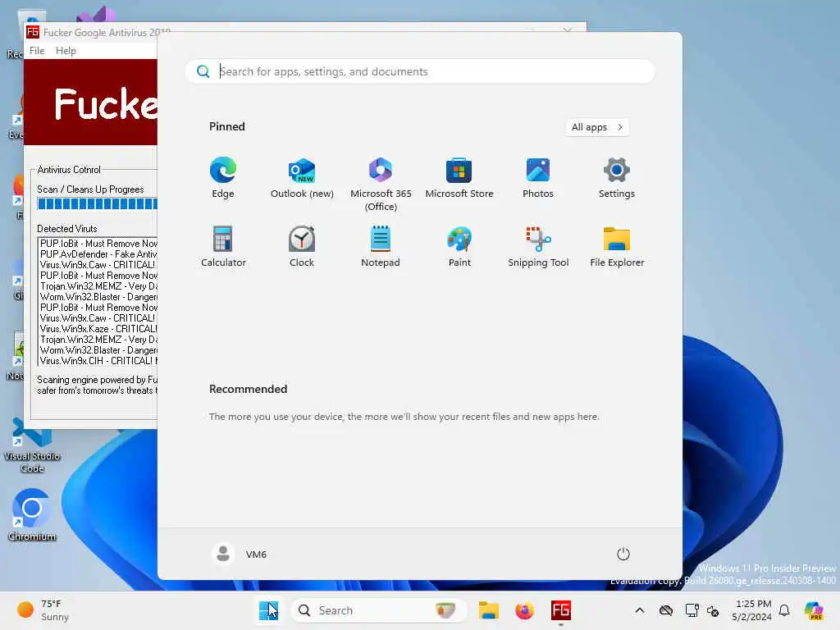The height and width of the screenshot is (630, 840).
Task: Open Paint app
Action: tap(459, 246)
